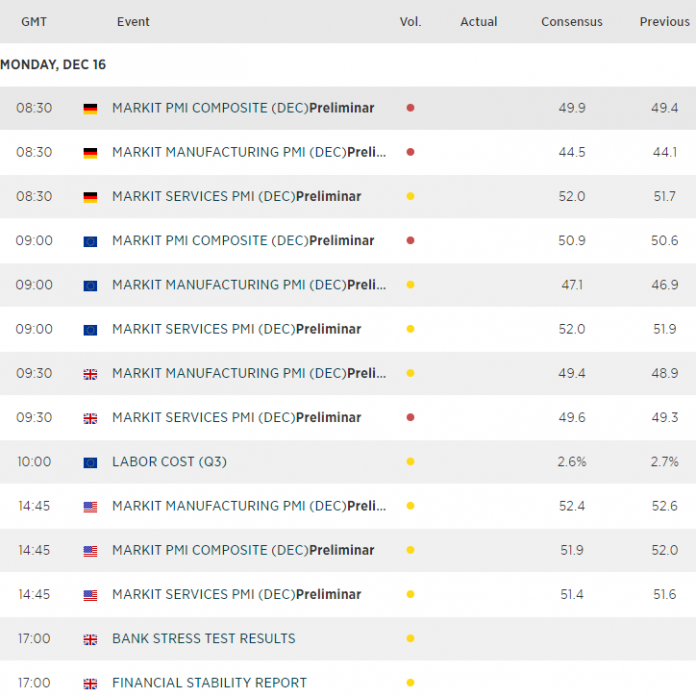Click the Vol. column header

[410, 22]
